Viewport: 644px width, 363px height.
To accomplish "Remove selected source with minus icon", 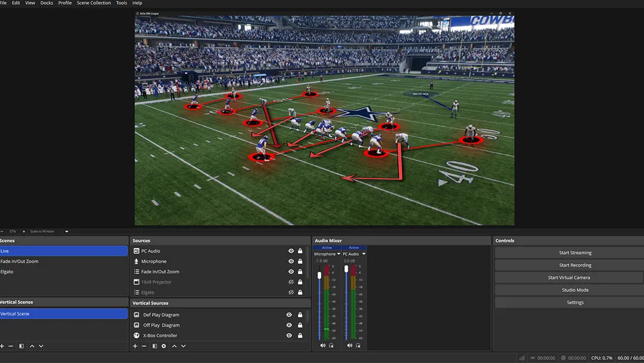I will point(144,346).
